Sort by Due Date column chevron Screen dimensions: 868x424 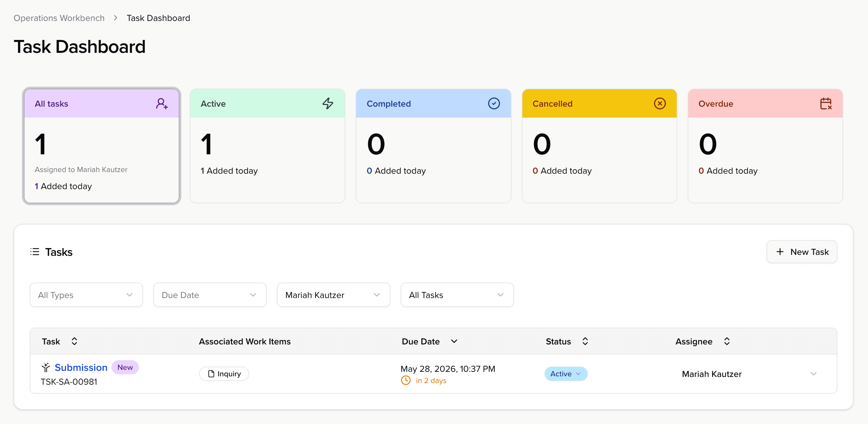tap(454, 342)
